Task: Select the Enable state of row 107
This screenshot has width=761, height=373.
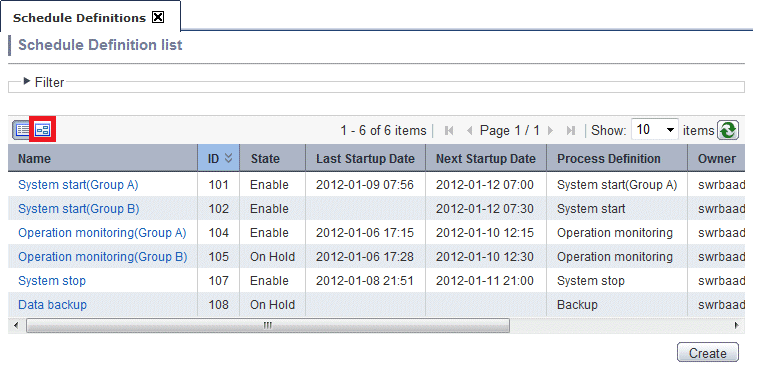Action: pyautogui.click(x=269, y=280)
